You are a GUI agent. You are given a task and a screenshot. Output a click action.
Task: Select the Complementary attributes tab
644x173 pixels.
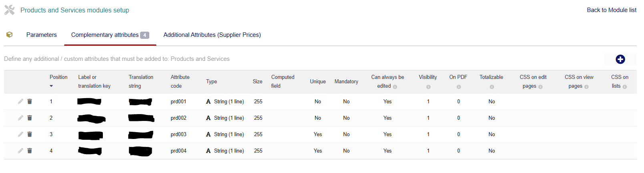(x=105, y=35)
